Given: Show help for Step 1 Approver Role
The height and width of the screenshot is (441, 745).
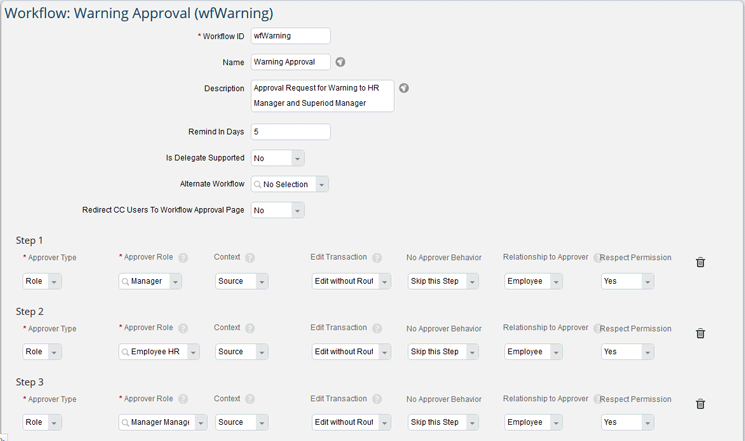Looking at the screenshot, I should click(x=183, y=258).
